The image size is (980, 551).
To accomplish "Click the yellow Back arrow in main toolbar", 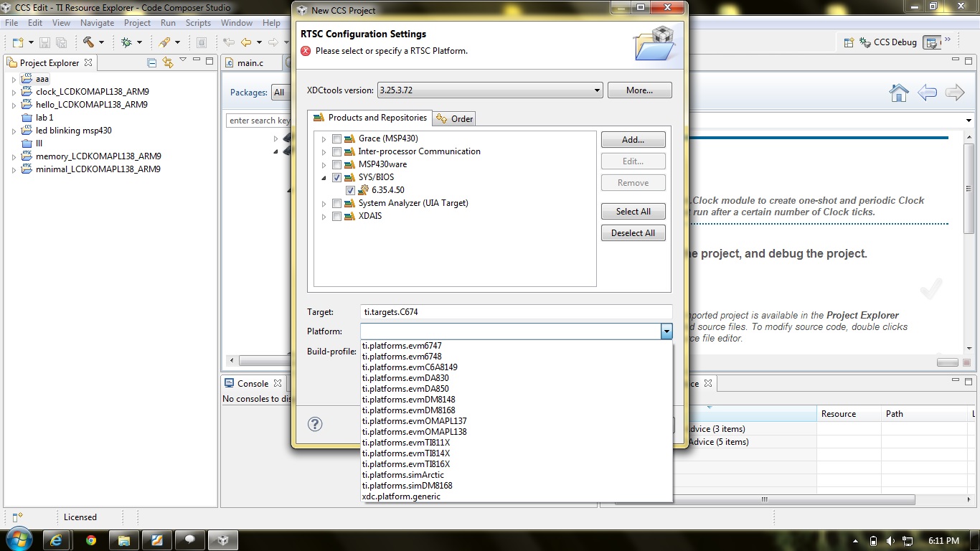I will [x=246, y=42].
